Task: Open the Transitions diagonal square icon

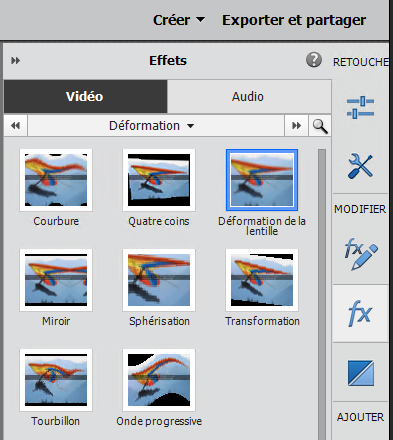Action: point(361,373)
